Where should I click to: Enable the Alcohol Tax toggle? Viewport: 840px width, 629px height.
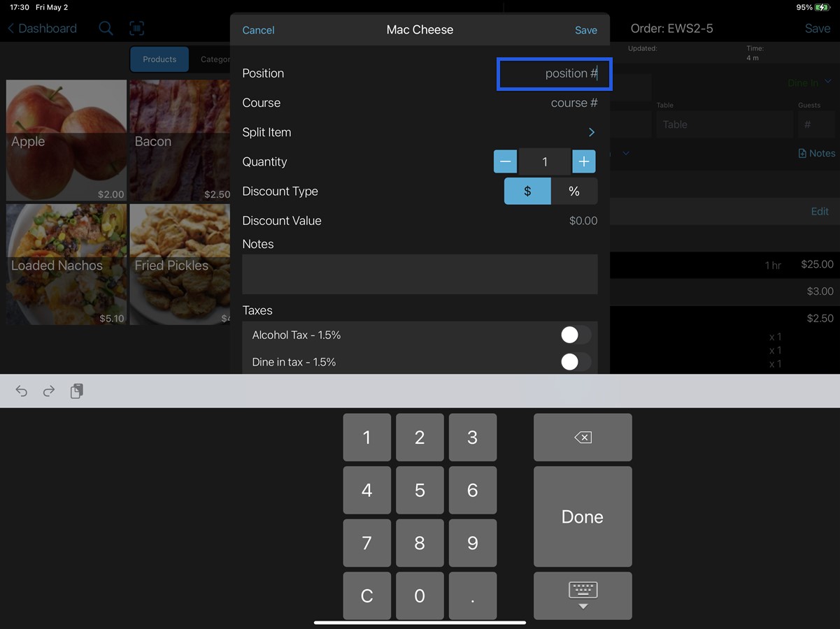[575, 335]
